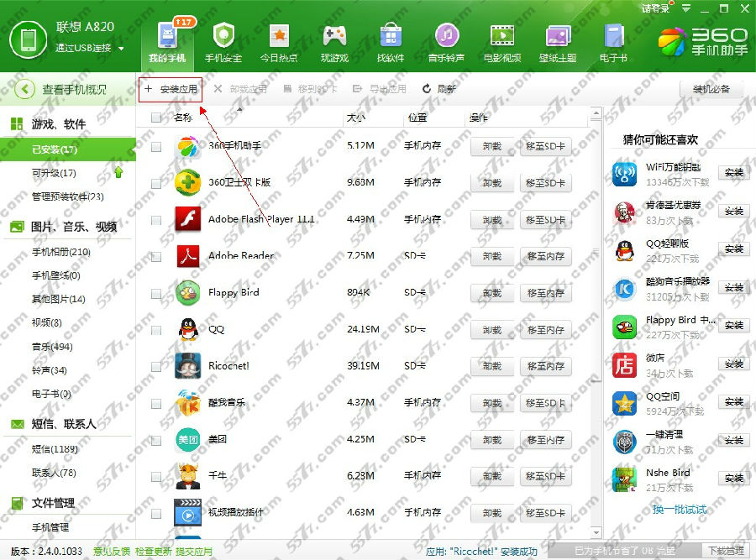Image resolution: width=756 pixels, height=560 pixels.
Task: Open 手机相册(210) in the sidebar
Action: 61,252
